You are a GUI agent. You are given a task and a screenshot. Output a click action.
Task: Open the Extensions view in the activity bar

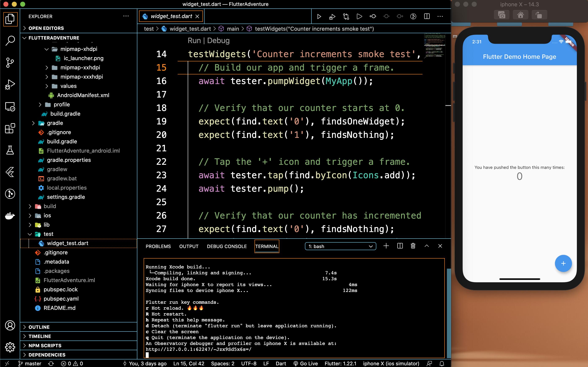pos(10,128)
